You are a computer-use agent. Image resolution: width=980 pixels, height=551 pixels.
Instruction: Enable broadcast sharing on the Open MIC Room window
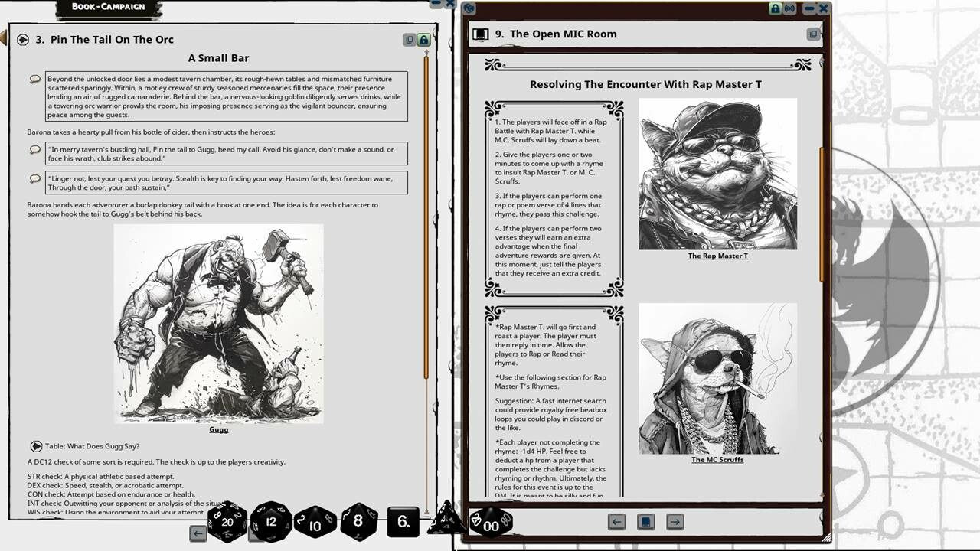point(789,8)
